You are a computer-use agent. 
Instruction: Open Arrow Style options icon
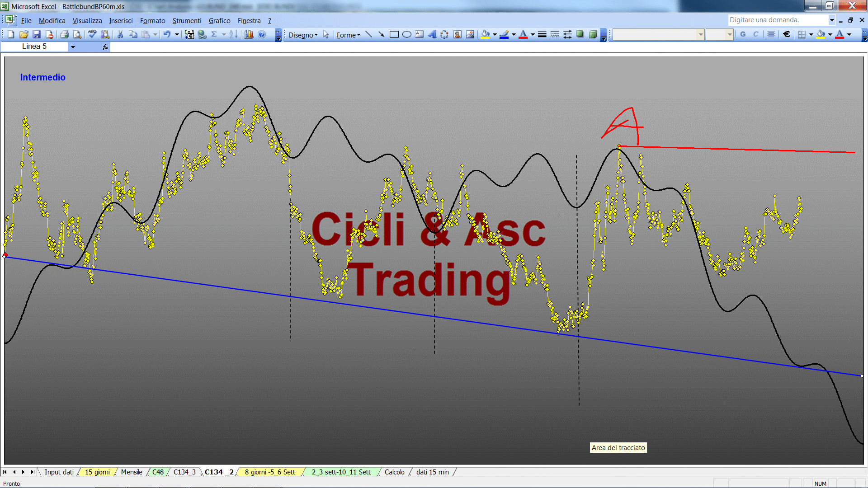pyautogui.click(x=567, y=34)
